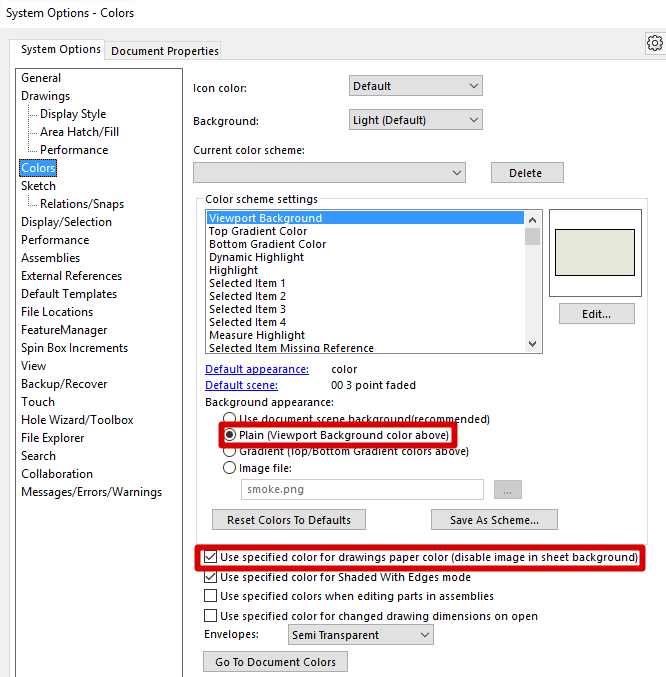666x677 pixels.
Task: Open the Current color scheme dropdown
Action: click(x=329, y=173)
